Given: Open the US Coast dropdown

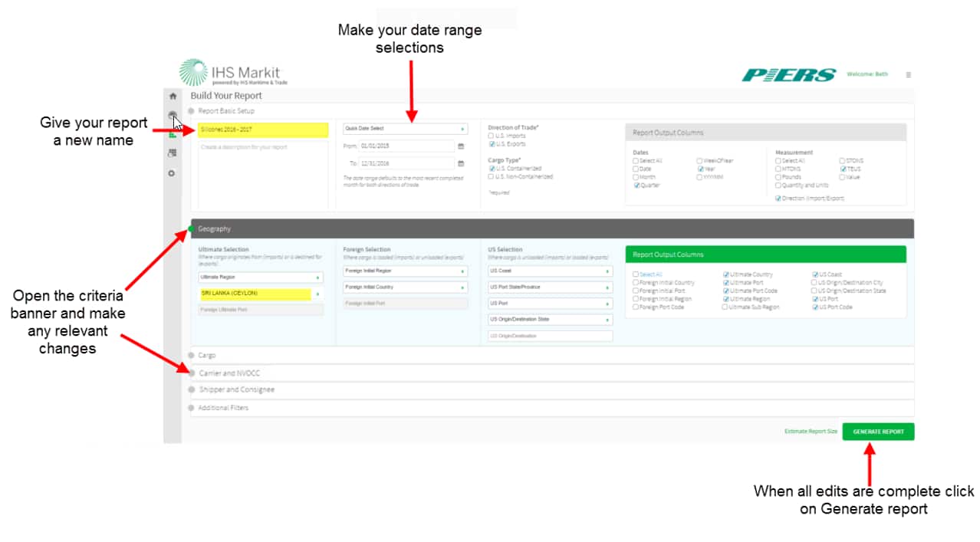Looking at the screenshot, I should pyautogui.click(x=550, y=271).
